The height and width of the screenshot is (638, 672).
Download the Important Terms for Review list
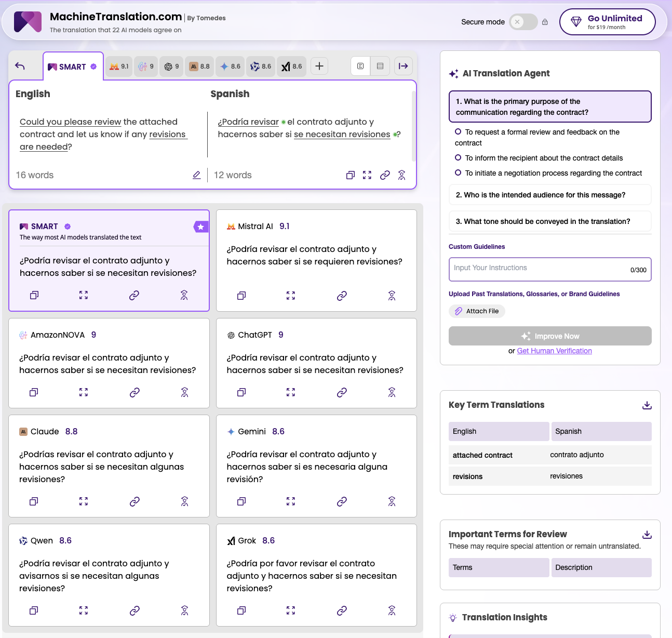(647, 535)
